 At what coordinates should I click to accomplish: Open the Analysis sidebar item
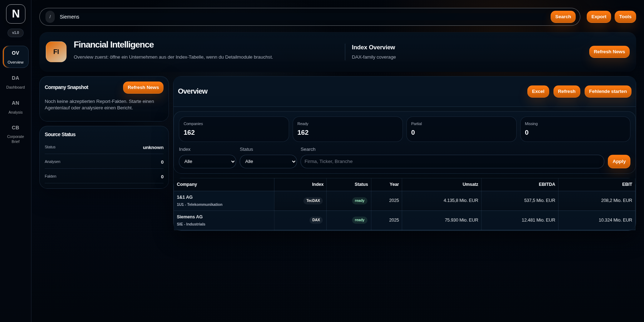[16, 107]
